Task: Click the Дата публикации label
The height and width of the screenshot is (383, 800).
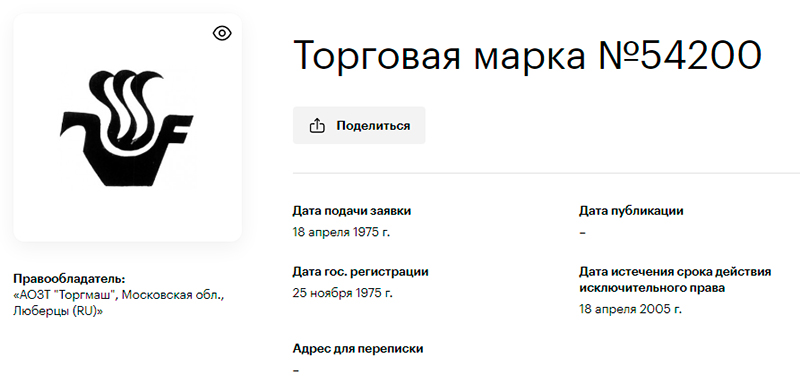Action: (631, 211)
